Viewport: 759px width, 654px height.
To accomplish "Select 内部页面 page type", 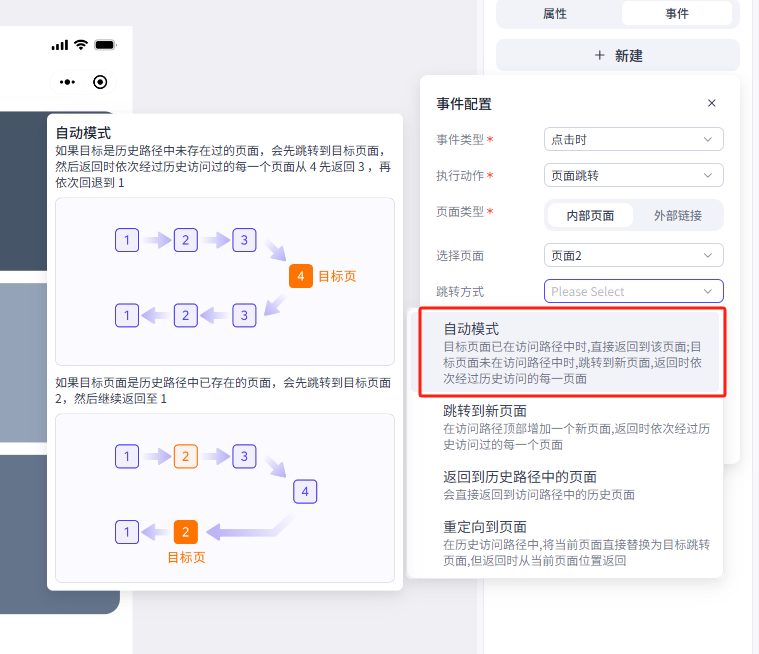I will 591,215.
